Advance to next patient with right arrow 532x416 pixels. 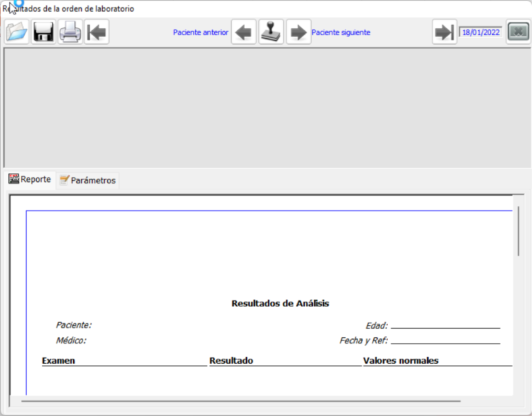pos(298,32)
